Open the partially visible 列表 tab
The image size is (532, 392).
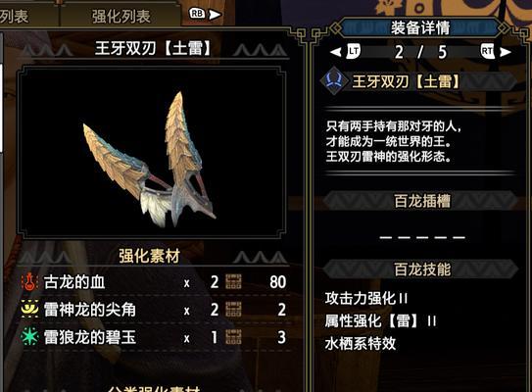(x=15, y=16)
